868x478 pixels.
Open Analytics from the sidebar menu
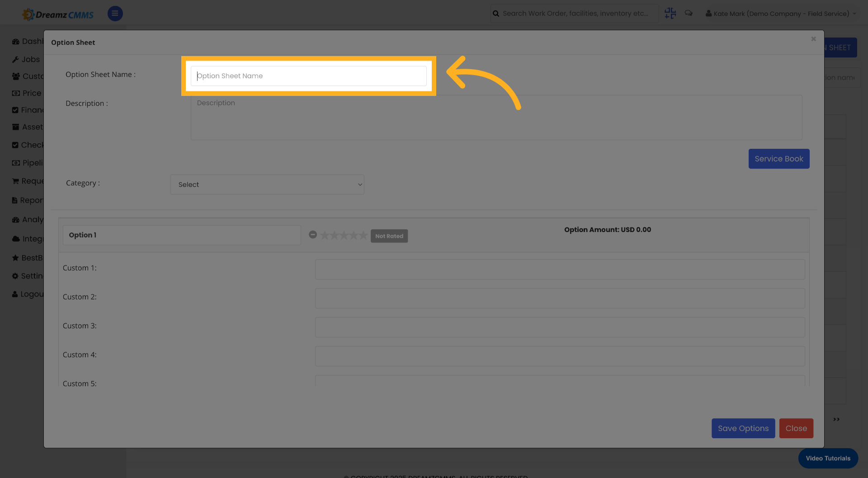click(15, 219)
